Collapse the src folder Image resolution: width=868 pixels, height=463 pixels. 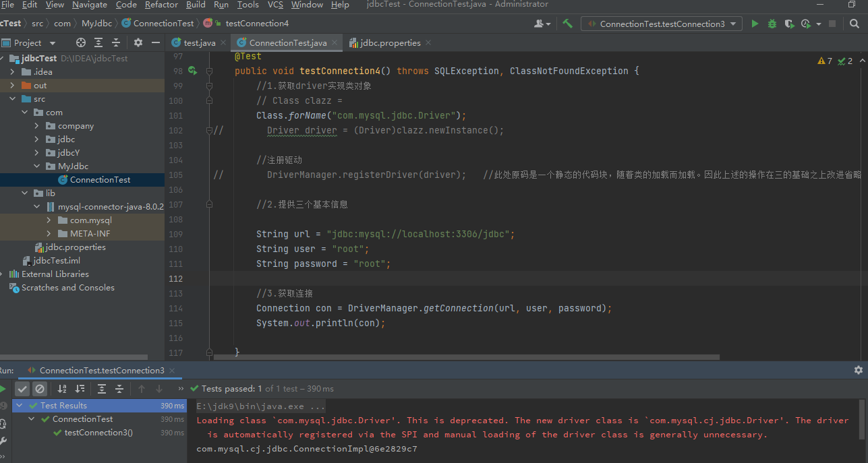(x=12, y=99)
